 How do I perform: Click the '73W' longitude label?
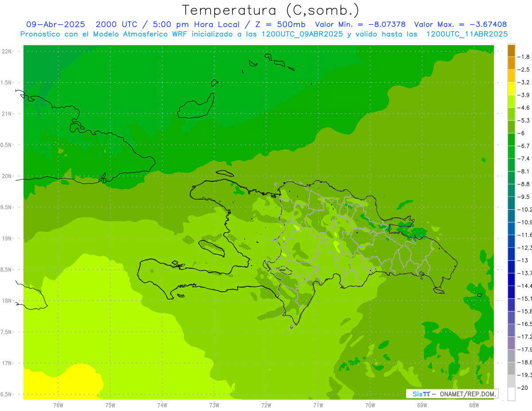click(x=214, y=405)
